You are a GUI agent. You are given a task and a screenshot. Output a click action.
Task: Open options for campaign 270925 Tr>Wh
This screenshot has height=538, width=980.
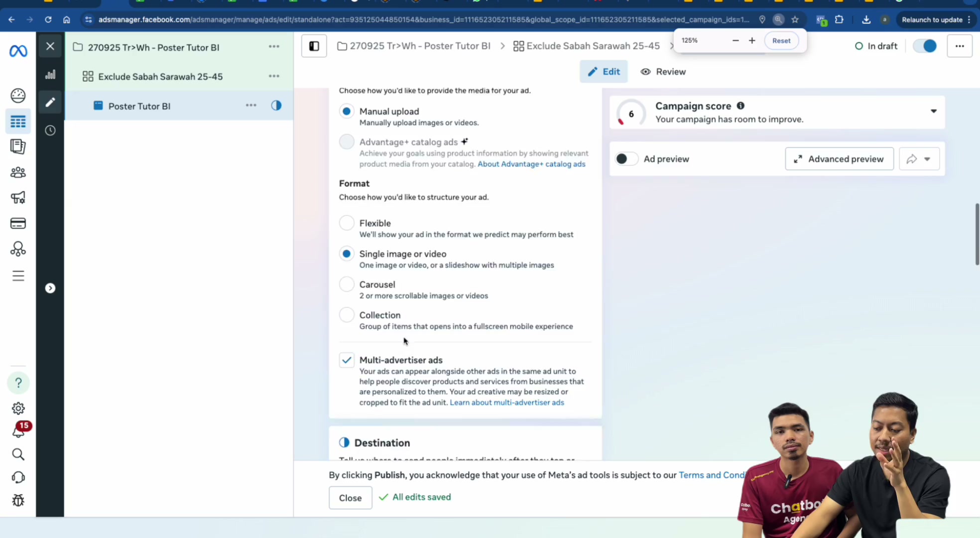(x=274, y=46)
